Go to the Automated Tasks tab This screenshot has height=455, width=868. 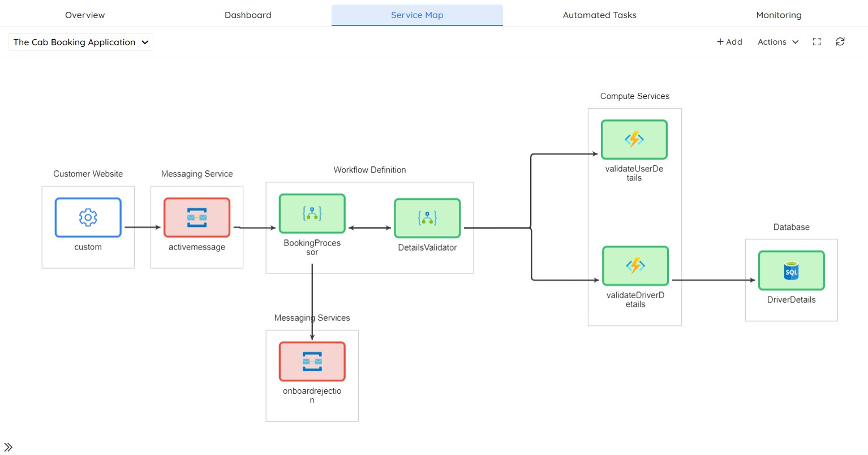599,15
